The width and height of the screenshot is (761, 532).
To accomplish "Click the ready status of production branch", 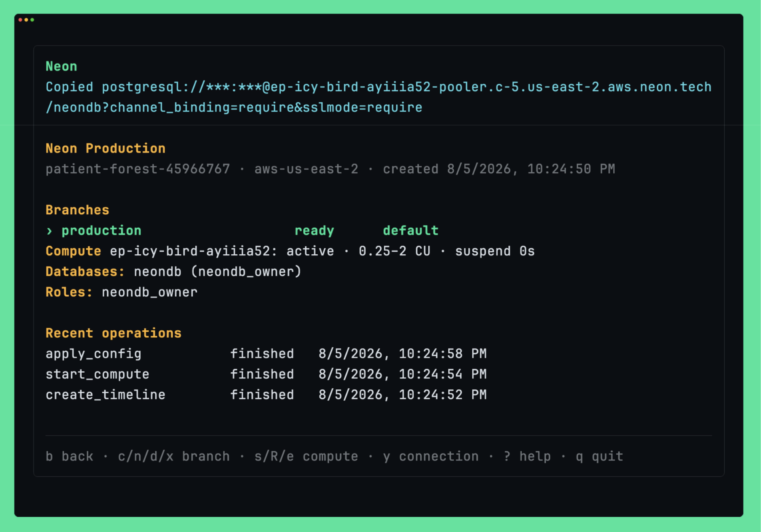I will pos(314,231).
